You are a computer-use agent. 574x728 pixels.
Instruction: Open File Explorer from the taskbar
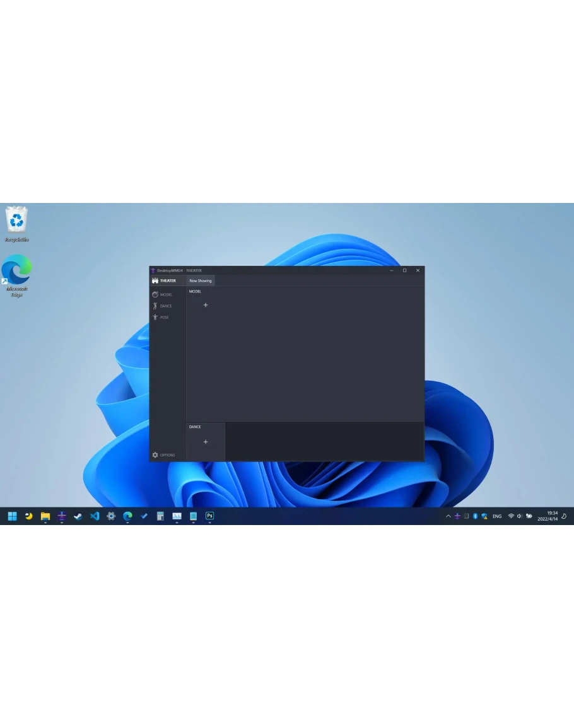(x=45, y=516)
